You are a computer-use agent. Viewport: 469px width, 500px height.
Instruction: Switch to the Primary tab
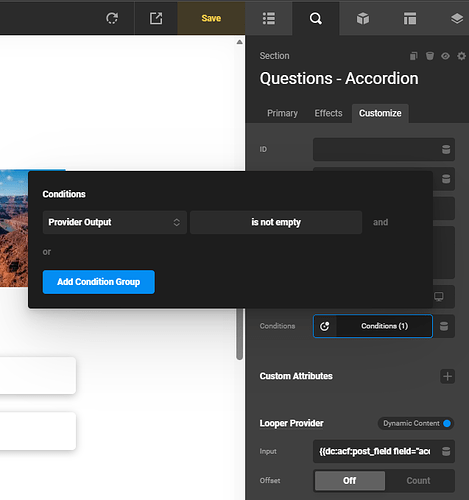click(x=282, y=113)
